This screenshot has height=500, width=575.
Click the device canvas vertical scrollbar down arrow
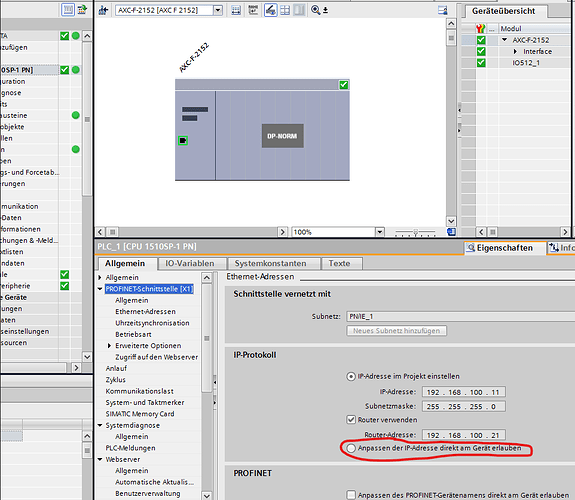click(451, 221)
